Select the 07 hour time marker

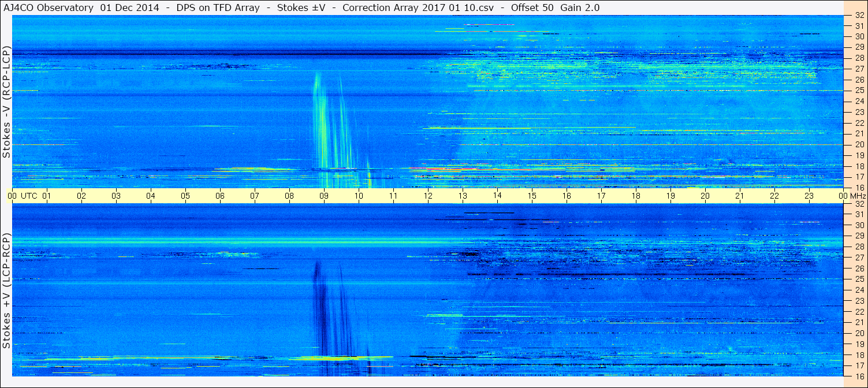[255, 196]
